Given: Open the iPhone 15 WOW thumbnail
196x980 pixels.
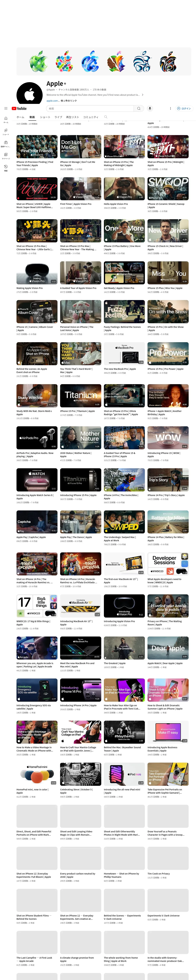Looking at the screenshot, I should point(168,438).
